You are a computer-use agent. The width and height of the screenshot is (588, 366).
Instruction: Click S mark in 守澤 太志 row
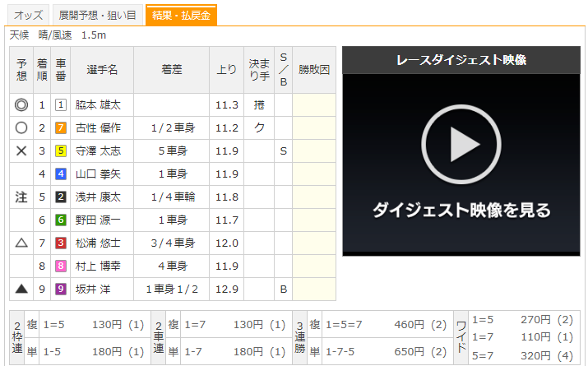[284, 151]
